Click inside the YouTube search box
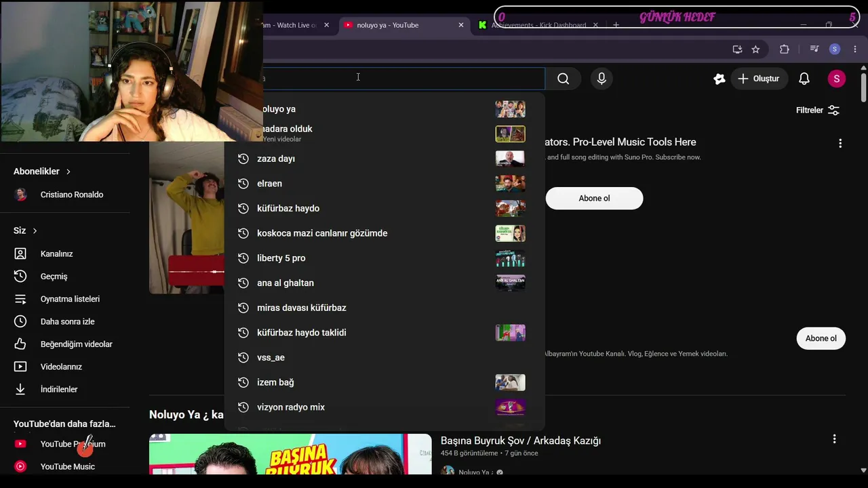 (403, 79)
